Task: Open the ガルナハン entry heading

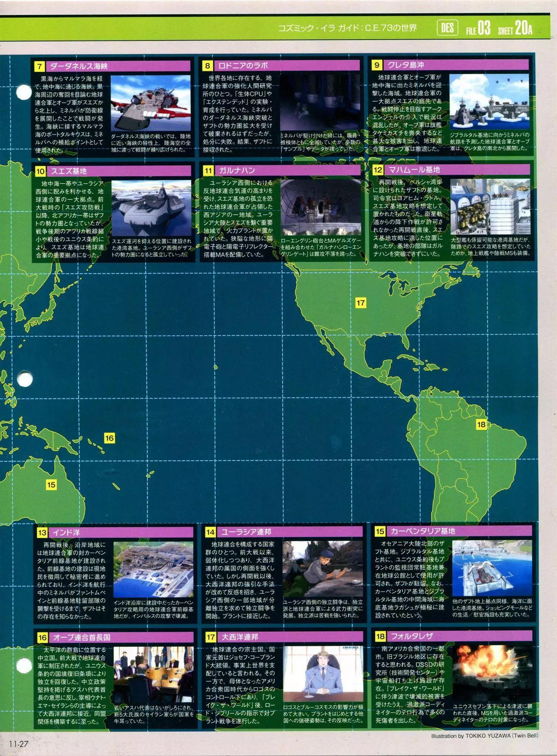Action: pyautogui.click(x=237, y=171)
